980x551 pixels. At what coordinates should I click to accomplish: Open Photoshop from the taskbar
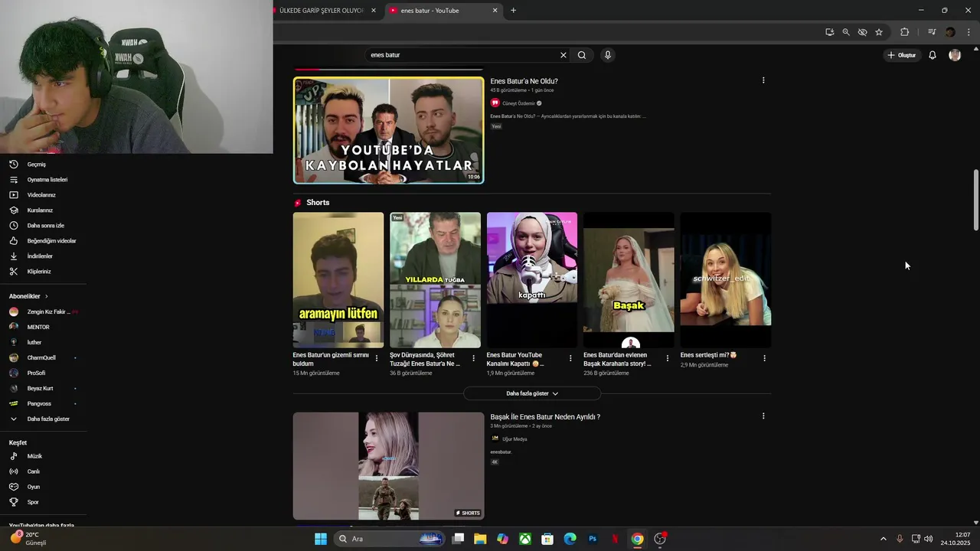point(593,539)
